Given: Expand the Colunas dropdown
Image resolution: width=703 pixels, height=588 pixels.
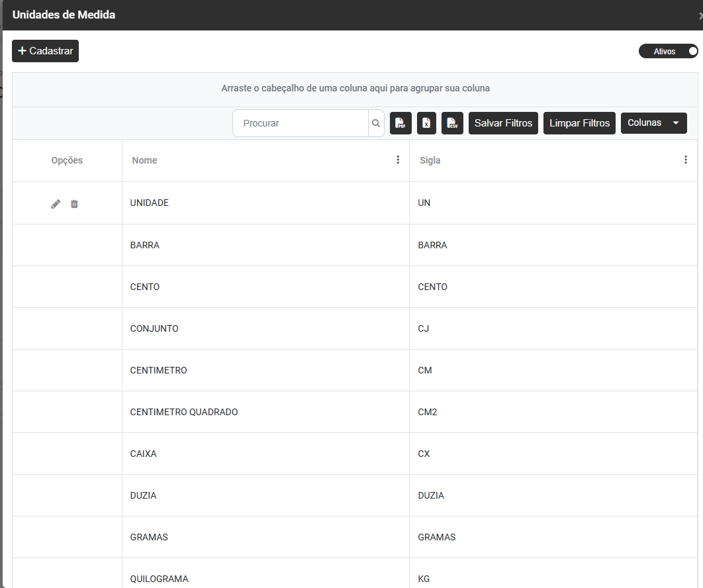Looking at the screenshot, I should [653, 123].
